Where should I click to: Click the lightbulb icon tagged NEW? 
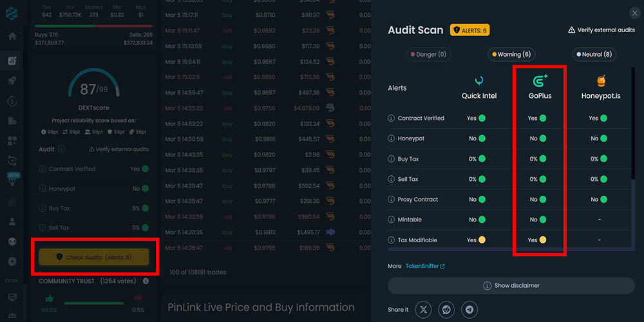13,183
